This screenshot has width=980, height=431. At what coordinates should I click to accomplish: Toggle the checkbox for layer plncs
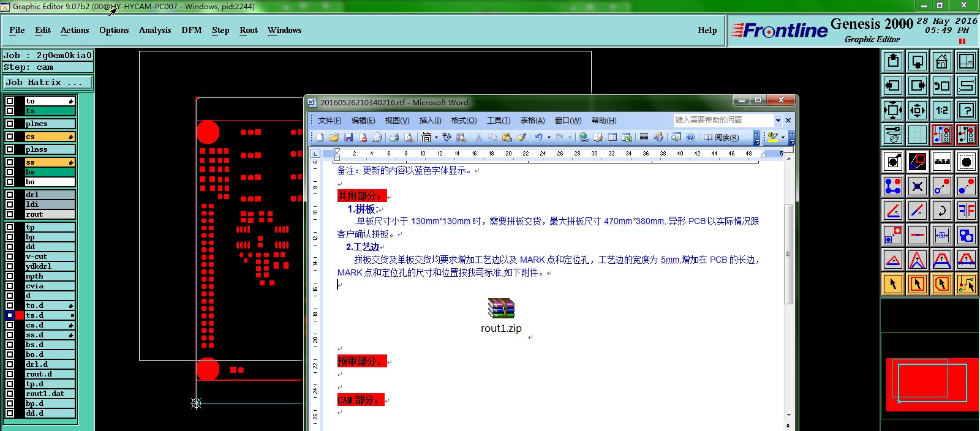click(10, 124)
